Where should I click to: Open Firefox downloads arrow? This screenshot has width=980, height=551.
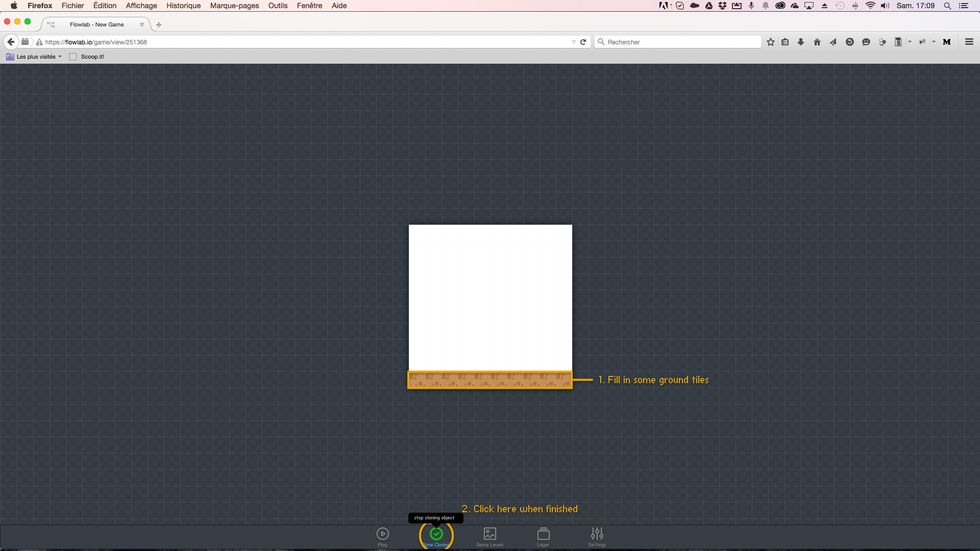pyautogui.click(x=801, y=42)
